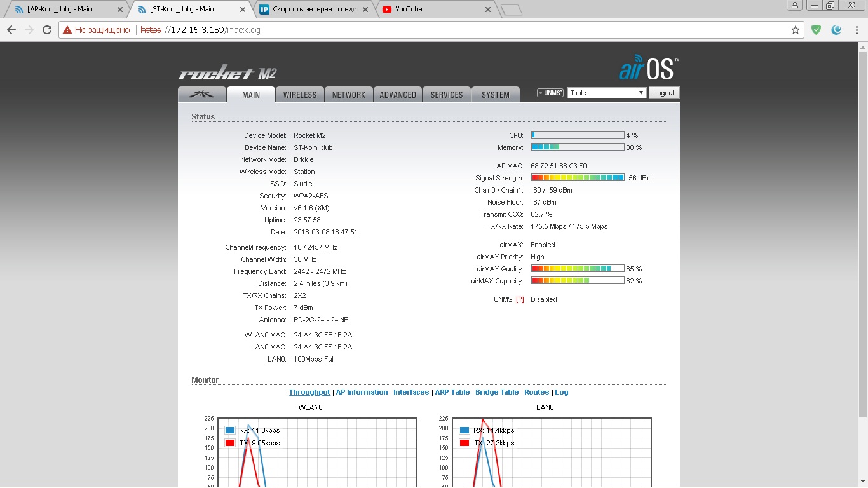Select the antenna RD-2G-24 - 24 dBi
Viewport: 868px width, 488px height.
point(322,320)
